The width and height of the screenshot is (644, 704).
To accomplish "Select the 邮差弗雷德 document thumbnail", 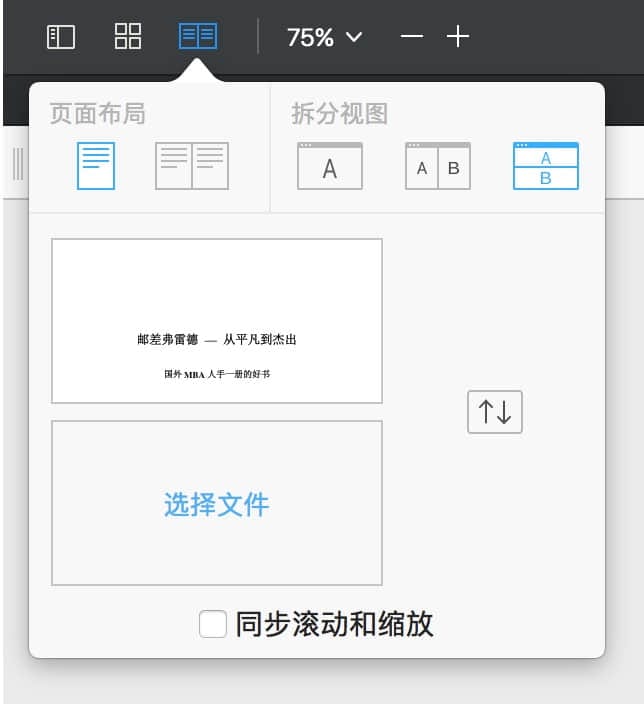I will (x=216, y=320).
